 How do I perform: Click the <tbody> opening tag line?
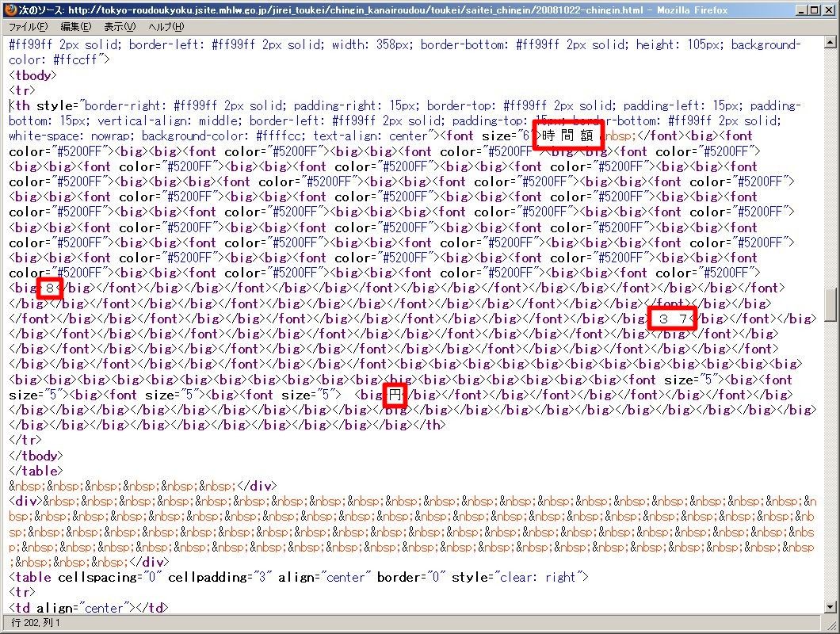(32, 75)
